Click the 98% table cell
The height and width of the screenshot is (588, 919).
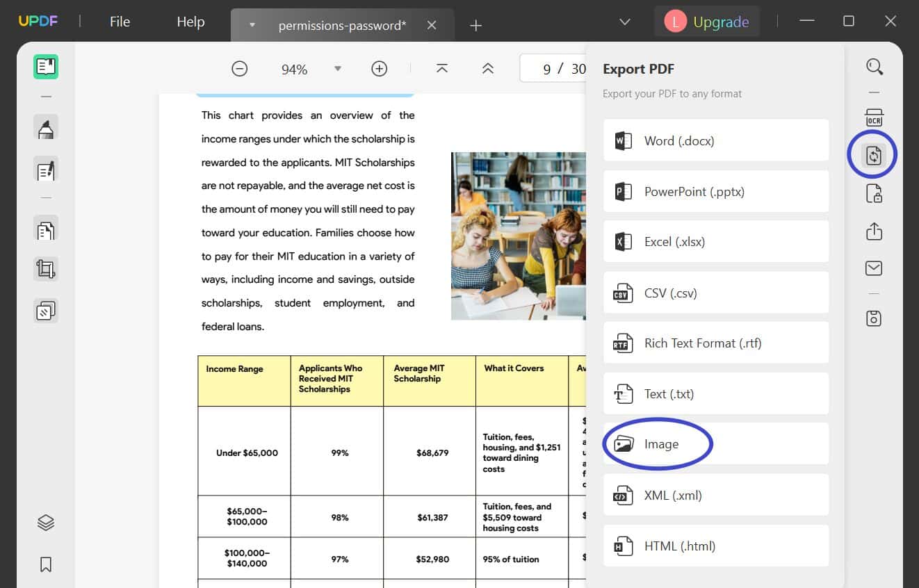(337, 516)
